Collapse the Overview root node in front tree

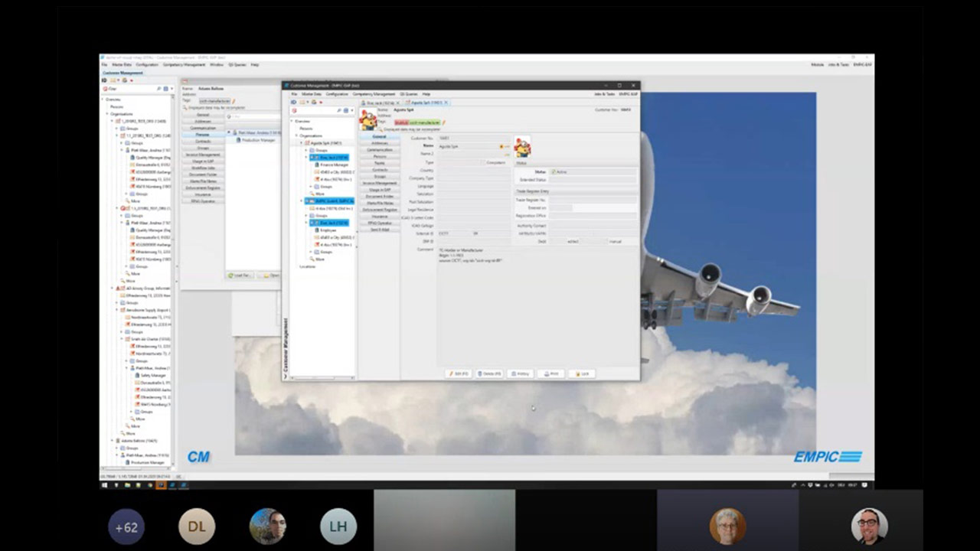click(x=292, y=121)
